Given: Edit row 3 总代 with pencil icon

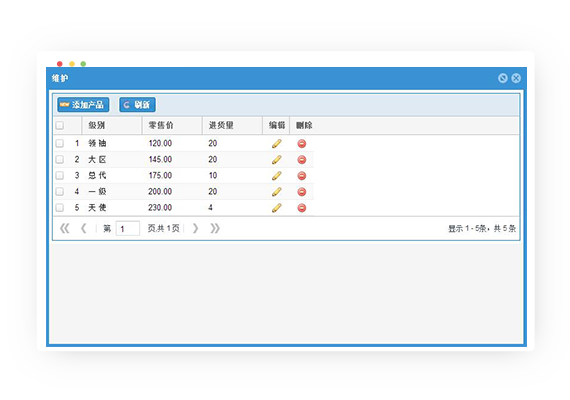Looking at the screenshot, I should pyautogui.click(x=277, y=176).
